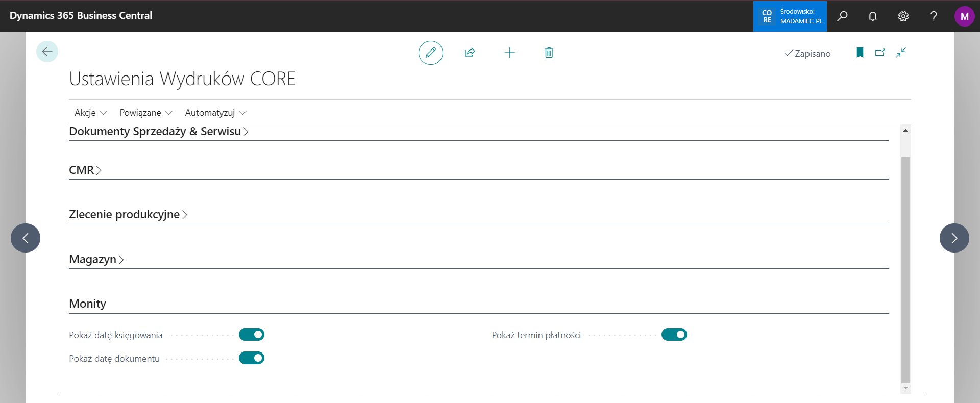Go back using the back arrow button
The image size is (980, 403).
47,52
